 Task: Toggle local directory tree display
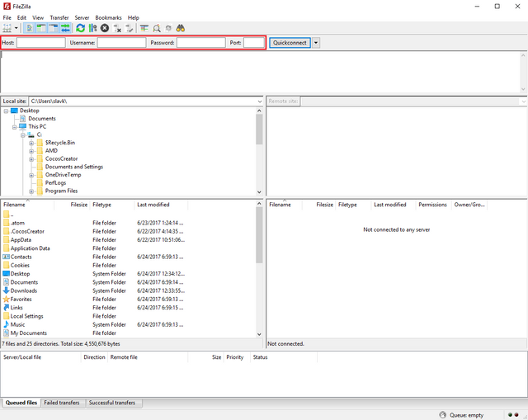click(41, 28)
